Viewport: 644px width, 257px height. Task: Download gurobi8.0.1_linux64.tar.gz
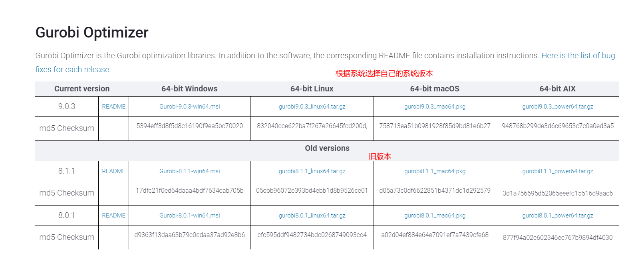point(312,215)
